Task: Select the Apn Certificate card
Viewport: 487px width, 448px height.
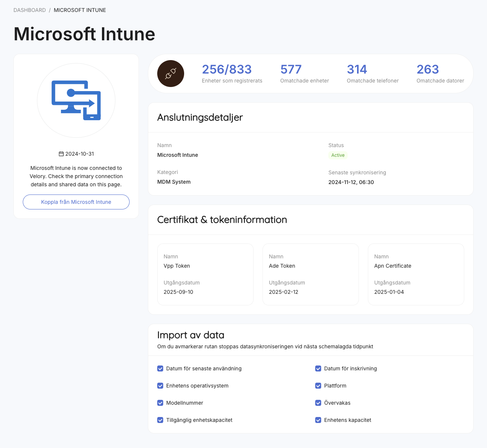Action: 416,274
